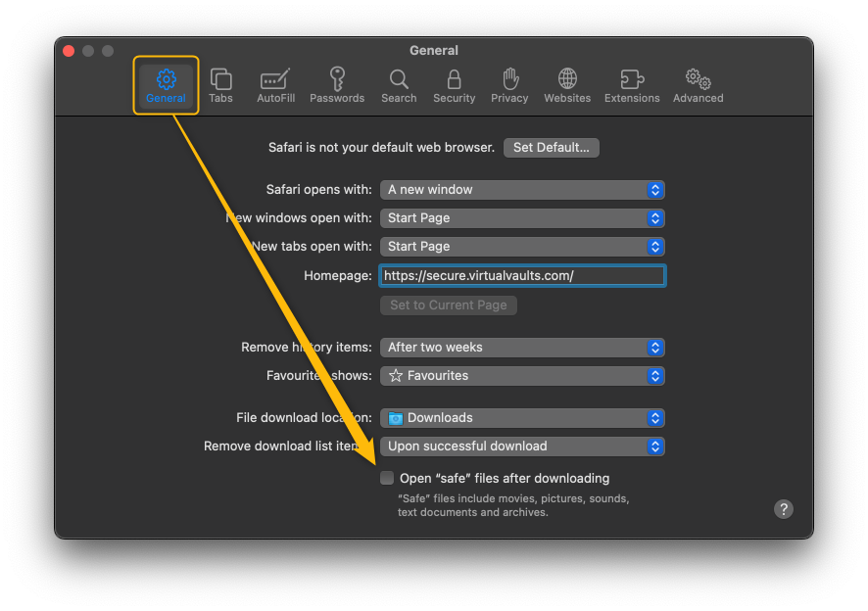This screenshot has height=611, width=868.
Task: Change the File download location dropdown
Action: [522, 418]
